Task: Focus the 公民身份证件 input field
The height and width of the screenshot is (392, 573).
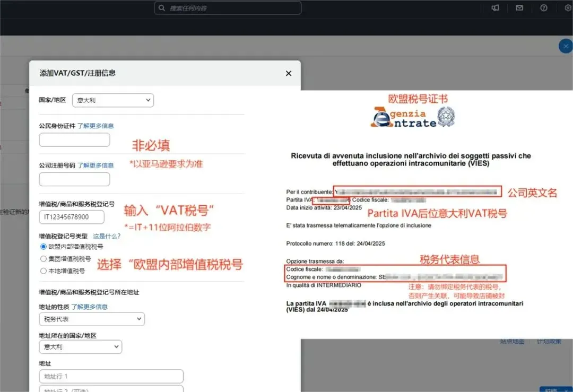Action: (75, 140)
